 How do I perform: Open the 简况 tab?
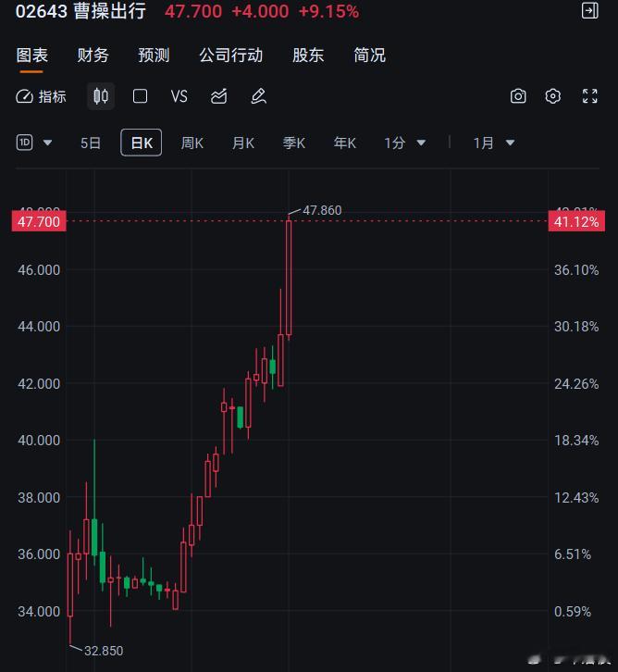coord(370,56)
